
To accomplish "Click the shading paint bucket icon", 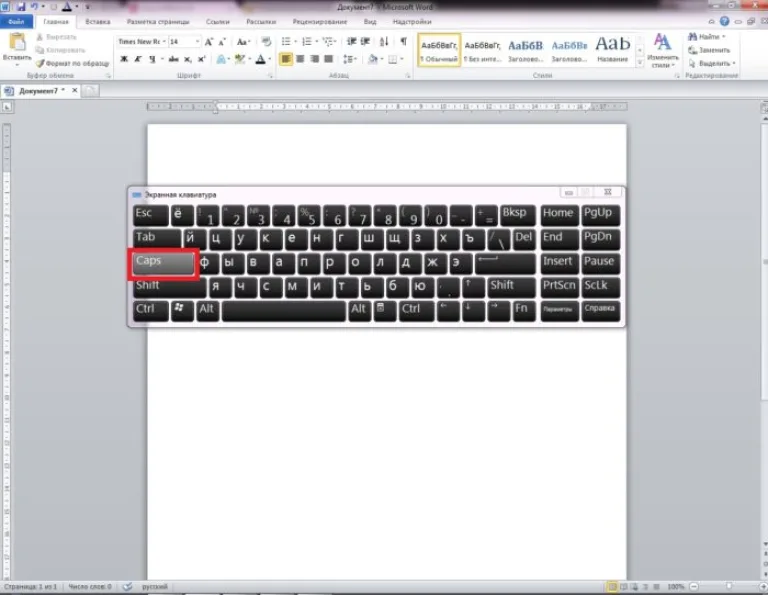I will tap(373, 59).
